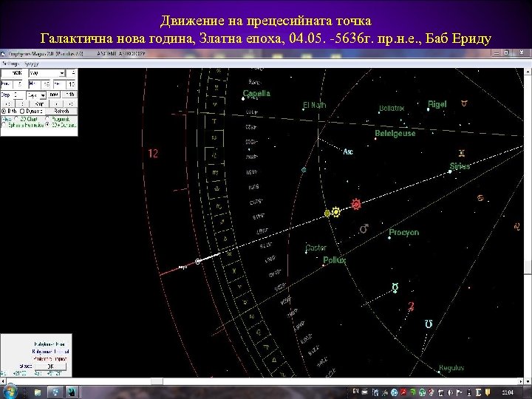The width and height of the screenshot is (532, 399).
Task: Click the red planet symbol near Sun
Action: pos(356,204)
